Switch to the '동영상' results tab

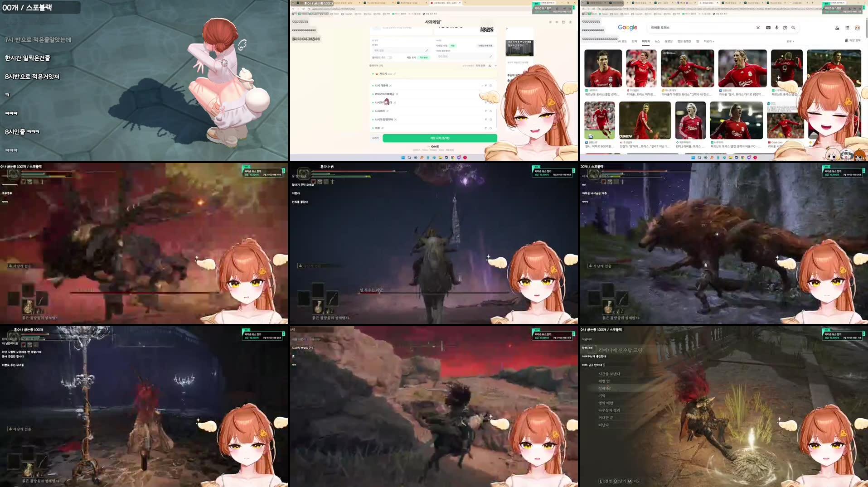coord(669,41)
